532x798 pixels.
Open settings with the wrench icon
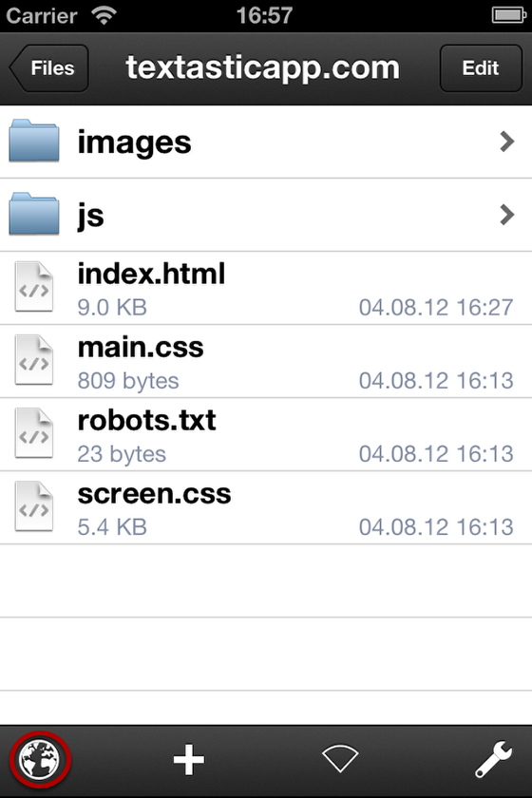(493, 759)
